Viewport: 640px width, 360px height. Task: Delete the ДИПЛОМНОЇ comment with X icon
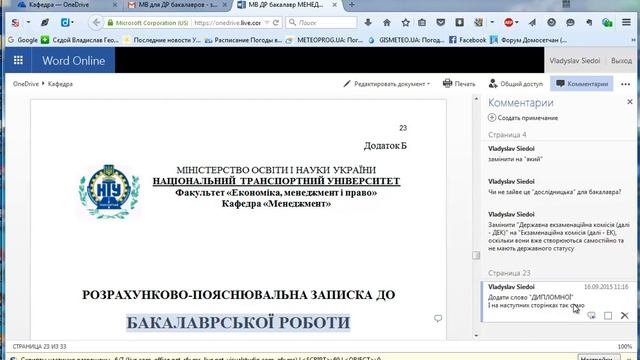click(624, 316)
